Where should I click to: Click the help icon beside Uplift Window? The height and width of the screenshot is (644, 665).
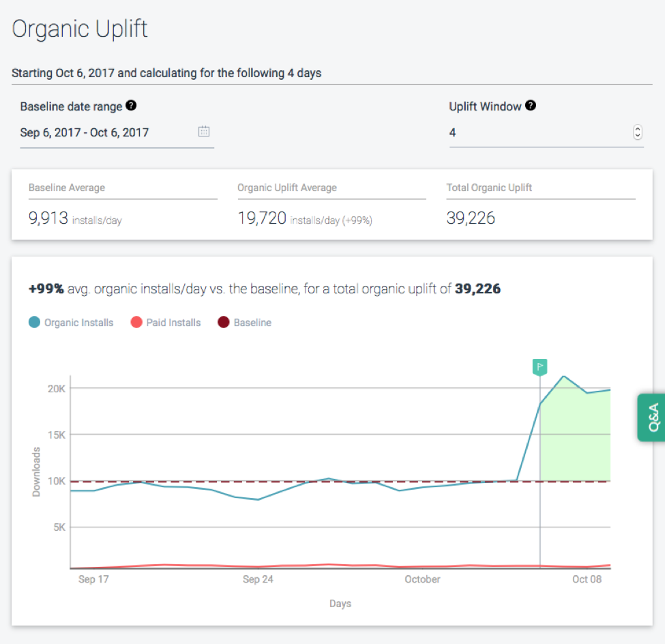click(531, 106)
